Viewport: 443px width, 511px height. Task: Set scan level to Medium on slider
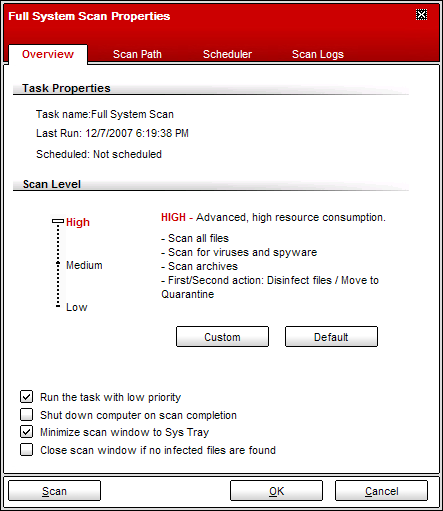tap(58, 264)
